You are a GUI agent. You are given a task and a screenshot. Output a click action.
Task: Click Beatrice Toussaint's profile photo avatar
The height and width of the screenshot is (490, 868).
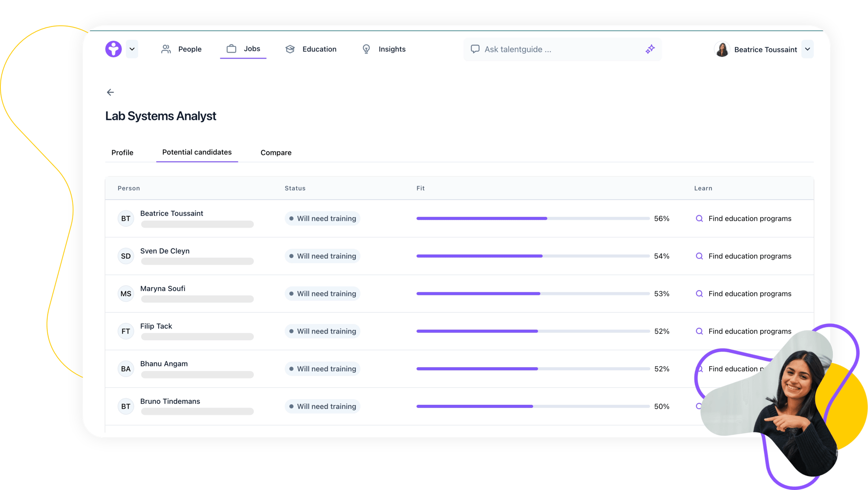pyautogui.click(x=722, y=50)
